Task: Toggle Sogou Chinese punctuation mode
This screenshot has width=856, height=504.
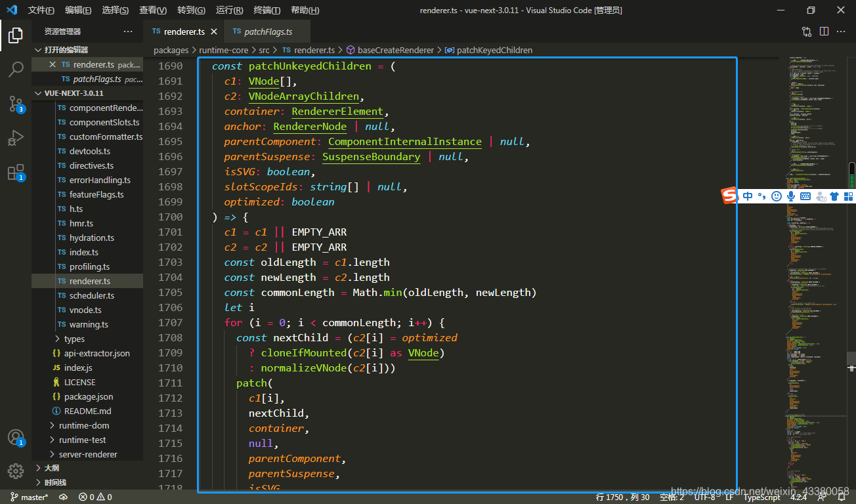Action: (762, 196)
